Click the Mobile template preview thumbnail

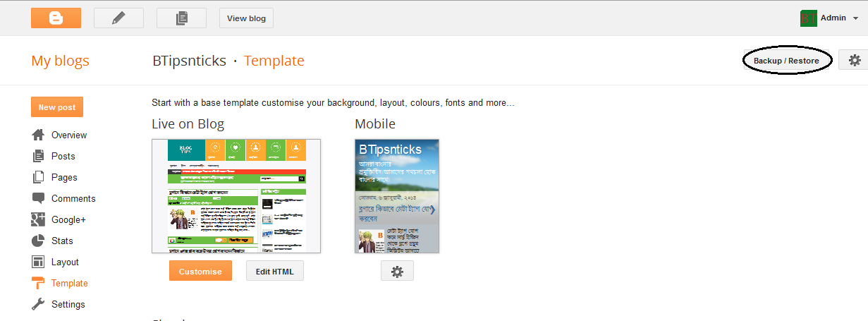pyautogui.click(x=397, y=195)
